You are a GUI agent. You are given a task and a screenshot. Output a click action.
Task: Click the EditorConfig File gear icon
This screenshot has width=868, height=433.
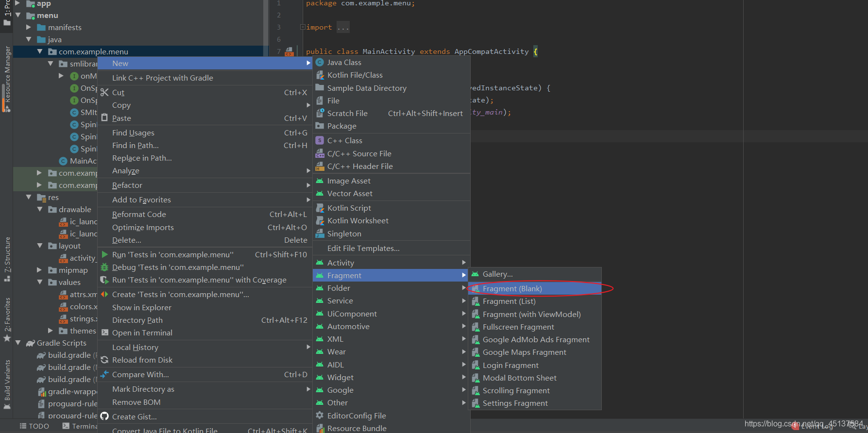pyautogui.click(x=320, y=415)
